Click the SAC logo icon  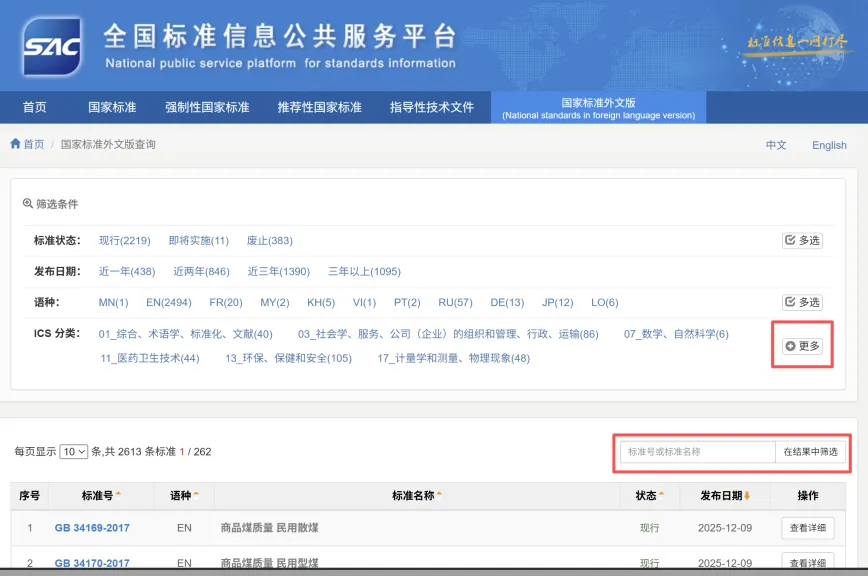click(52, 46)
